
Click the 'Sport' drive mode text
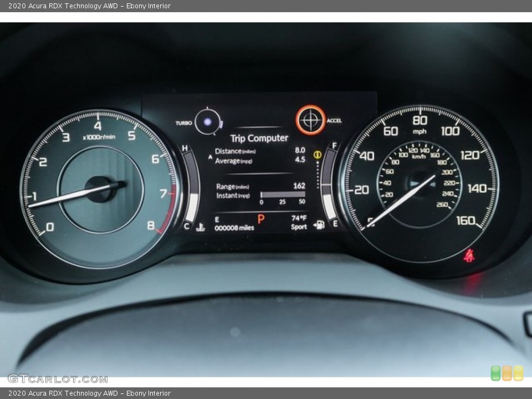299,227
